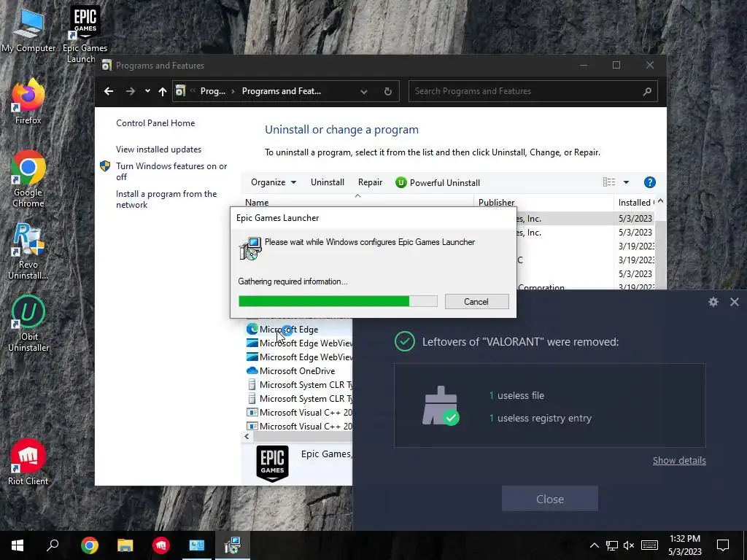Click the search magnifier icon
The image size is (747, 560).
coord(647,91)
